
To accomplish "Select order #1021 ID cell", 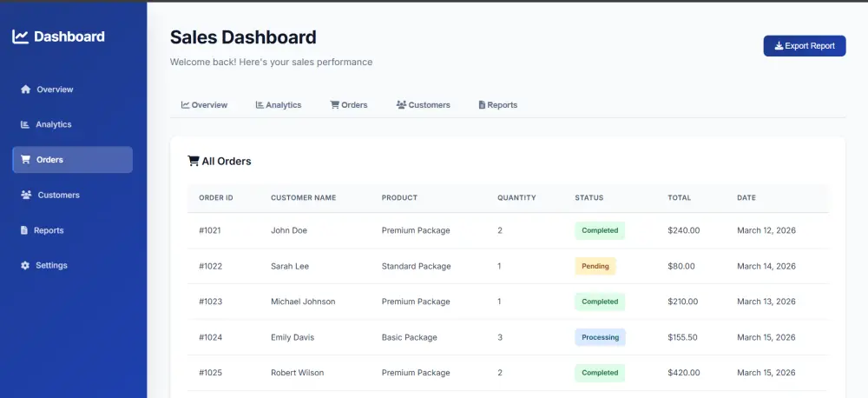I will pyautogui.click(x=210, y=230).
